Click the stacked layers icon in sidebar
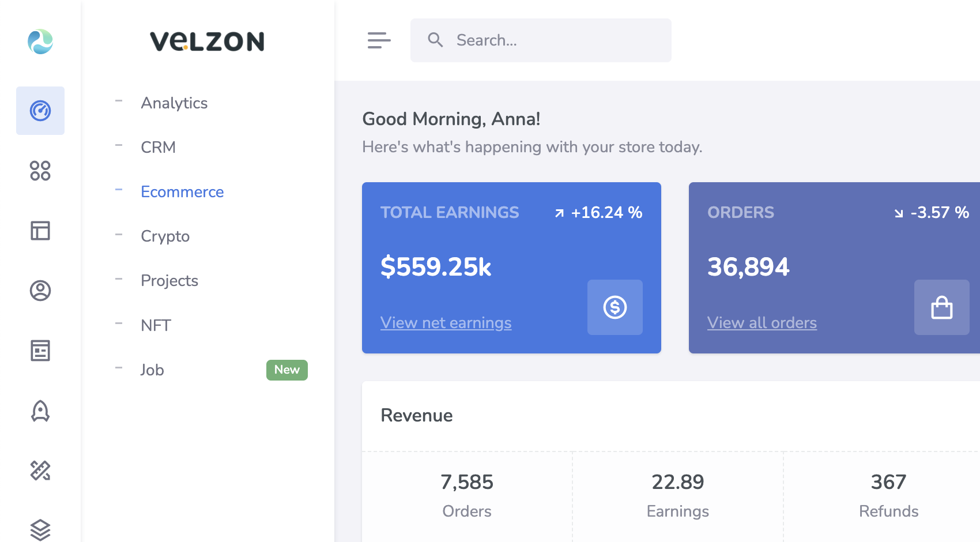 40,529
